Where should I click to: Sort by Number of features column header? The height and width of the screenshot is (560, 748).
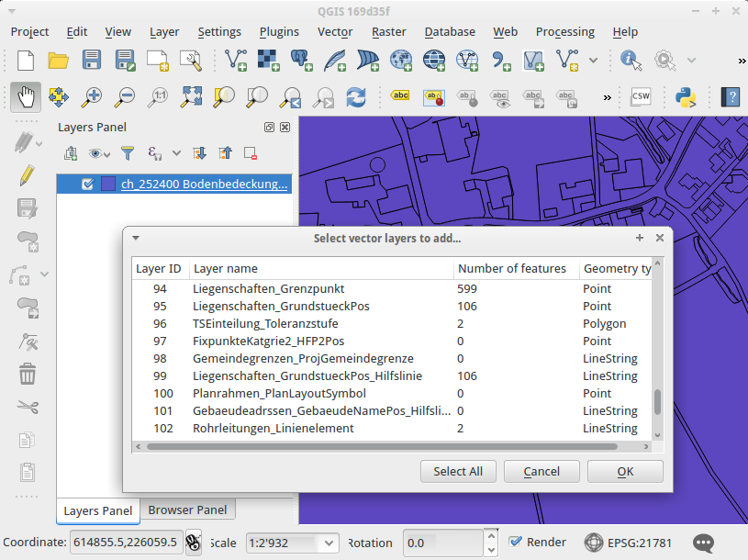pyautogui.click(x=516, y=269)
